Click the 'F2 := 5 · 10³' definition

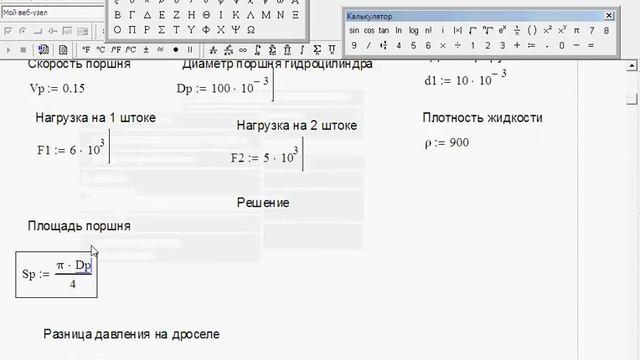click(264, 156)
